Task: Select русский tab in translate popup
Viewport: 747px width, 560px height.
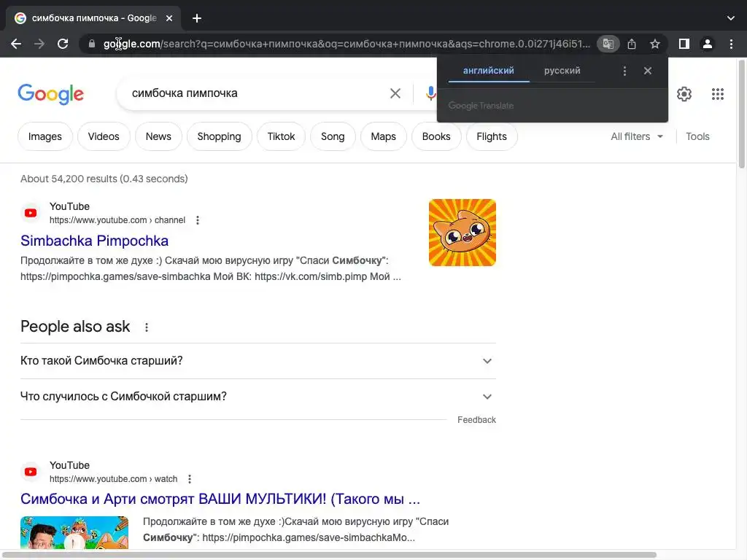Action: coord(562,71)
